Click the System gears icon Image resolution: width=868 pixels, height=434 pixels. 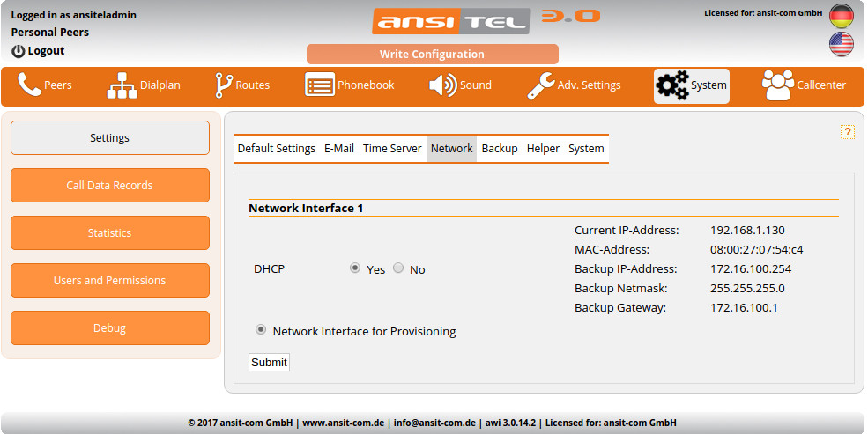pyautogui.click(x=672, y=85)
